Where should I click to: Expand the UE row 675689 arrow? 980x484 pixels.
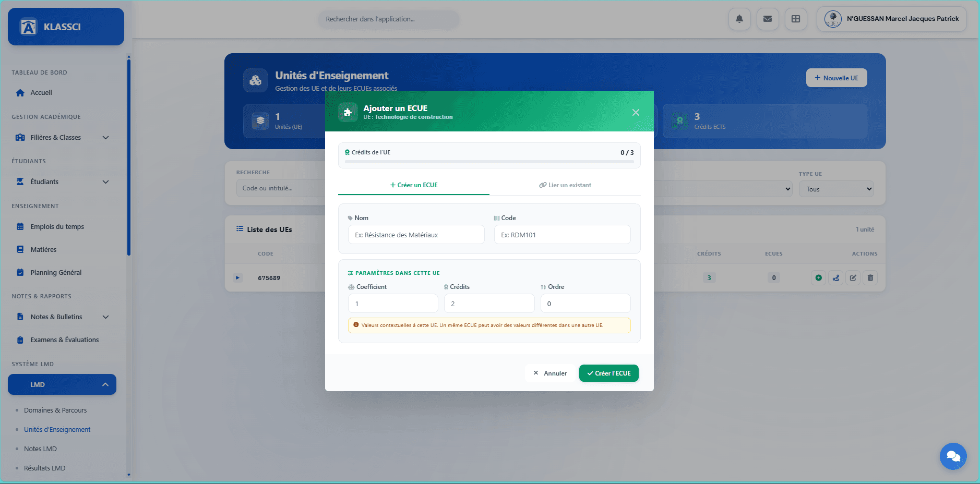[237, 278]
